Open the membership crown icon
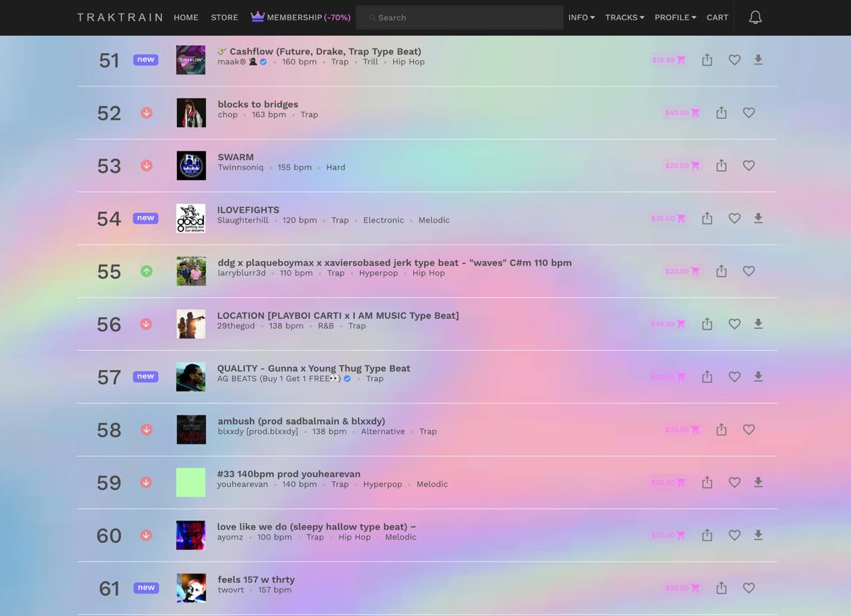This screenshot has width=851, height=616. coord(257,17)
